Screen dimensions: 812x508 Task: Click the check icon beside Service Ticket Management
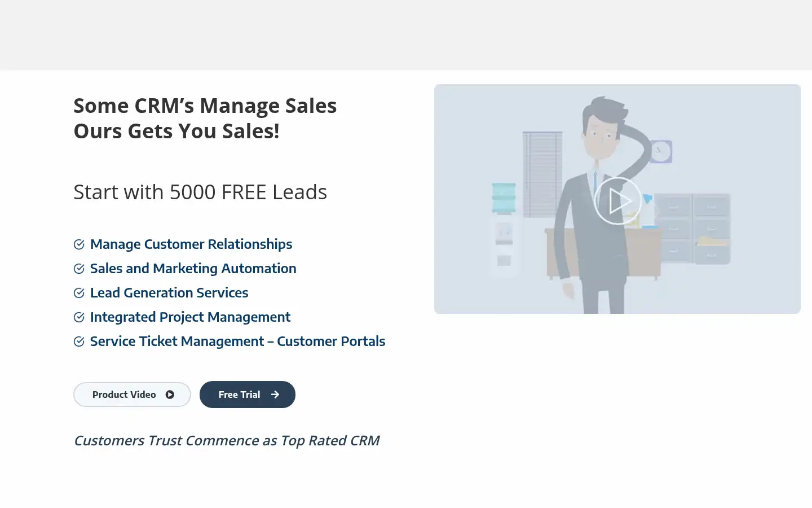pyautogui.click(x=79, y=341)
